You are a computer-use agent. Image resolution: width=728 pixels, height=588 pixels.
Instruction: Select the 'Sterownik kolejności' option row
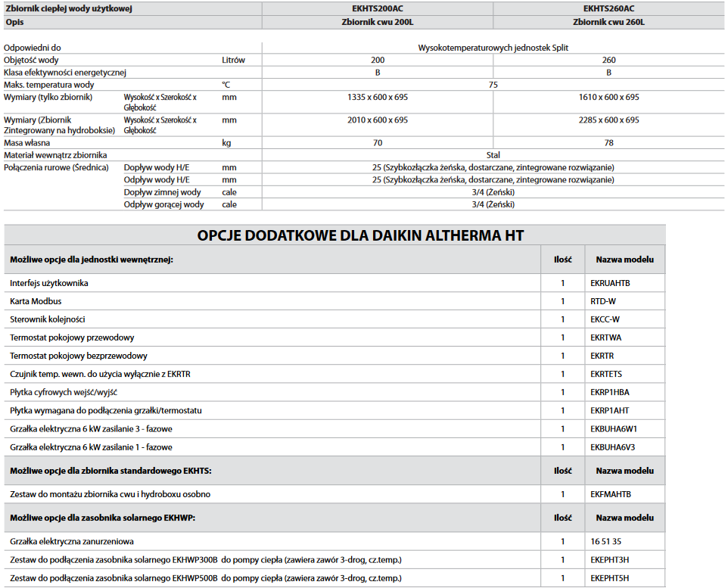pyautogui.click(x=47, y=319)
